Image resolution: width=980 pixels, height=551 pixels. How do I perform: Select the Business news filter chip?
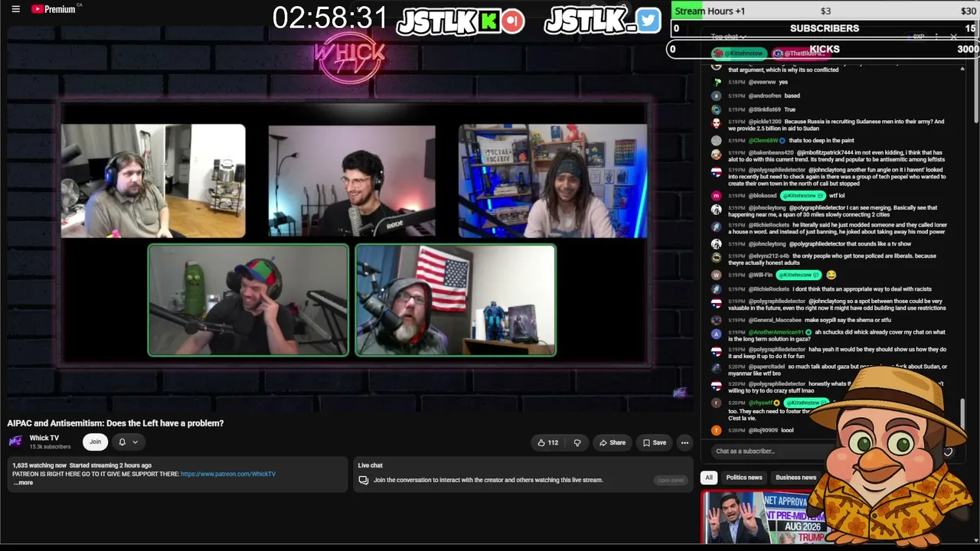click(795, 478)
